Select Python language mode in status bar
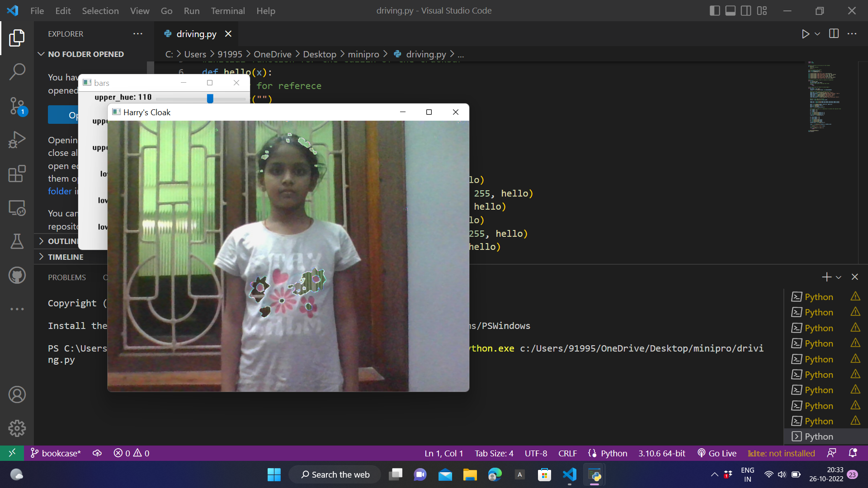This screenshot has width=868, height=488. [613, 453]
